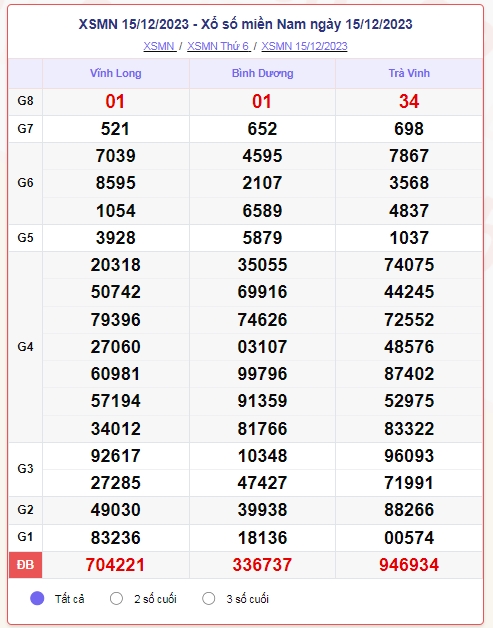
Task: Select the 2 số cuối radio option
Action: 116,598
